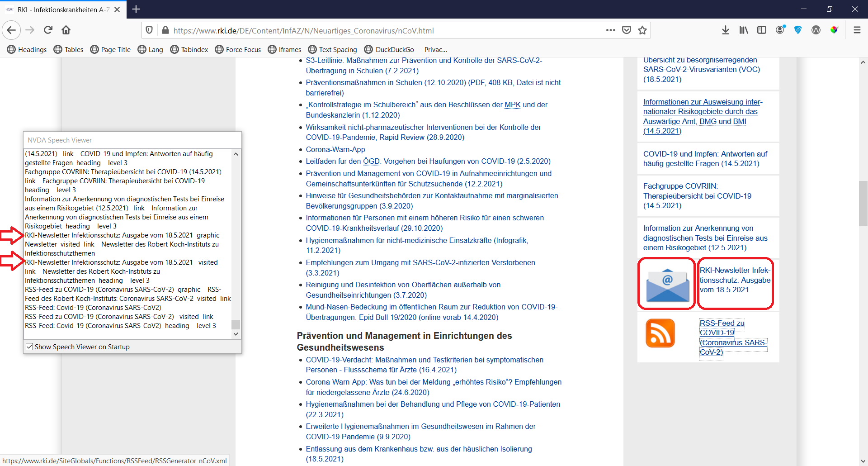
Task: Open the Corona-Warn-App link
Action: (x=335, y=149)
